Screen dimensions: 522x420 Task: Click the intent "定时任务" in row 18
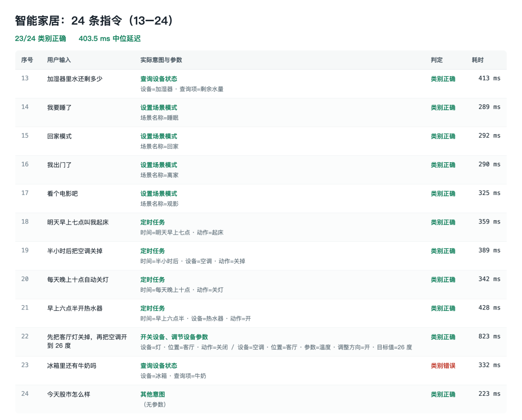152,222
